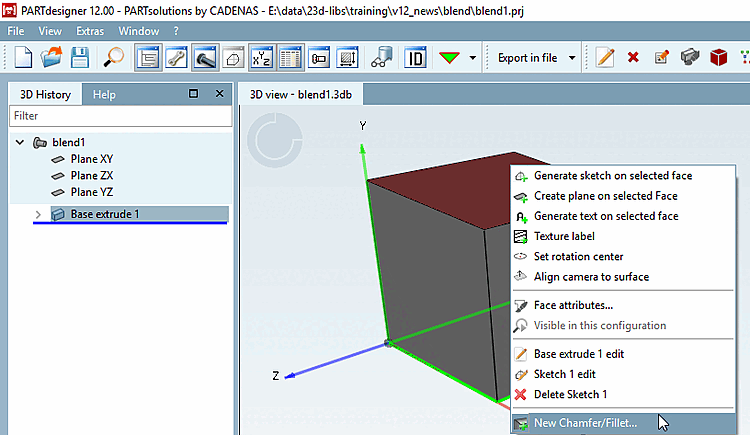Image resolution: width=750 pixels, height=435 pixels.
Task: Select Base extrude 1 tree item
Action: (x=105, y=214)
